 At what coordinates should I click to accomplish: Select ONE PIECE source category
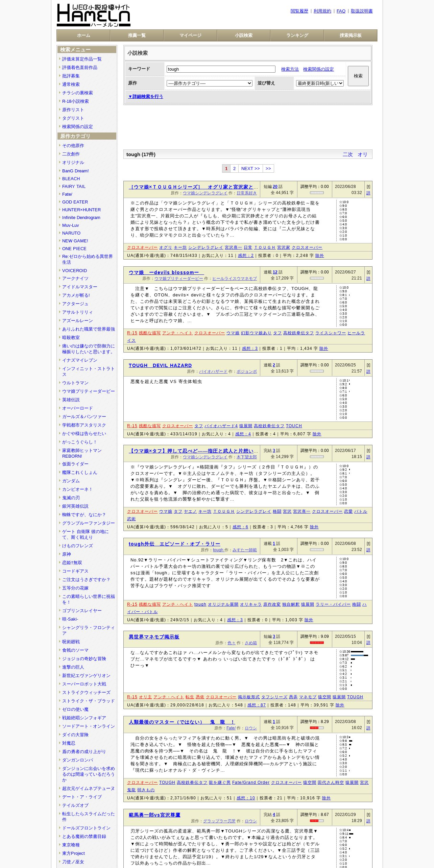tap(74, 249)
